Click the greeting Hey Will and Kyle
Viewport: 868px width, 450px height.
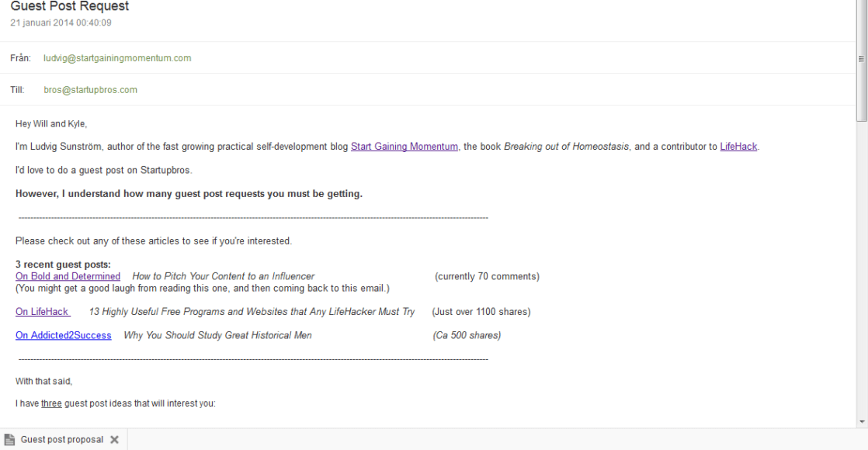(51, 124)
